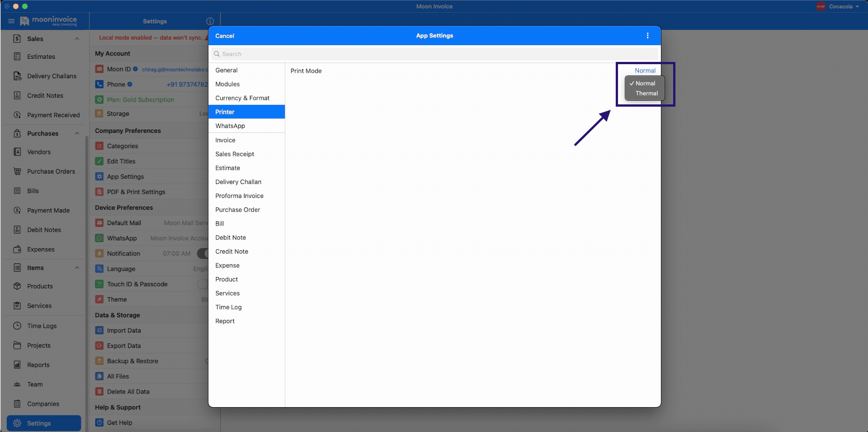Open the Delete All Data trash icon

[99, 391]
